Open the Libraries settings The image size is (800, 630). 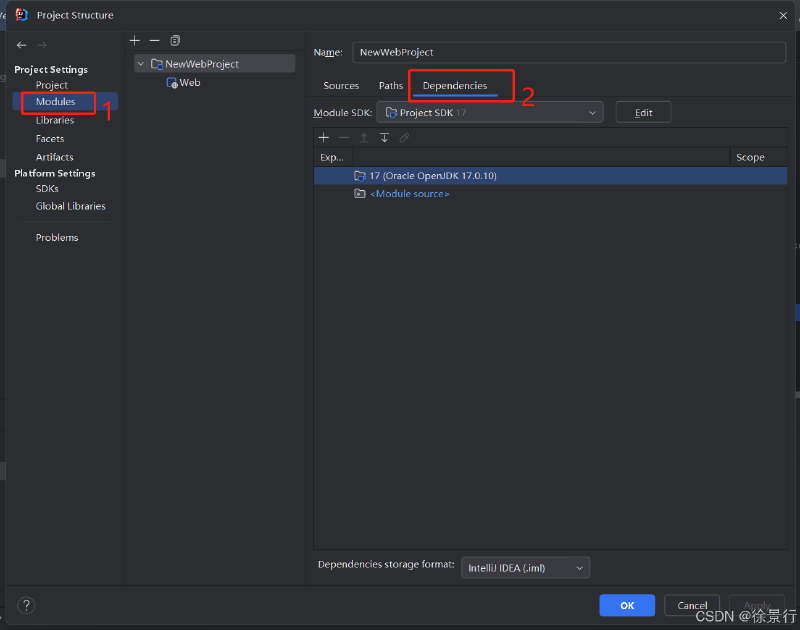point(55,120)
